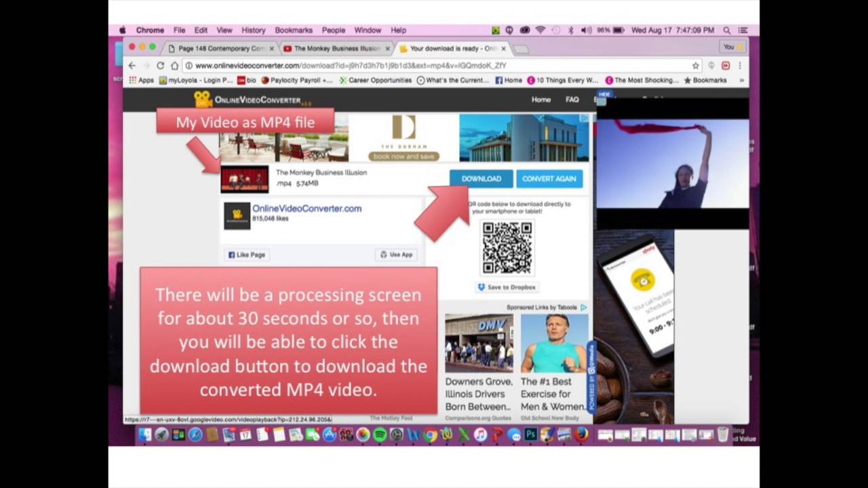Click the QR code image
The height and width of the screenshot is (488, 868).
pyautogui.click(x=507, y=247)
